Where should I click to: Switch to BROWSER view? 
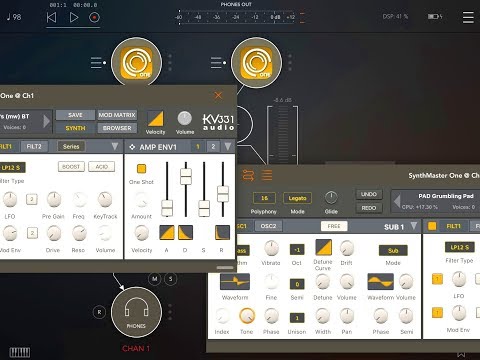tap(117, 128)
